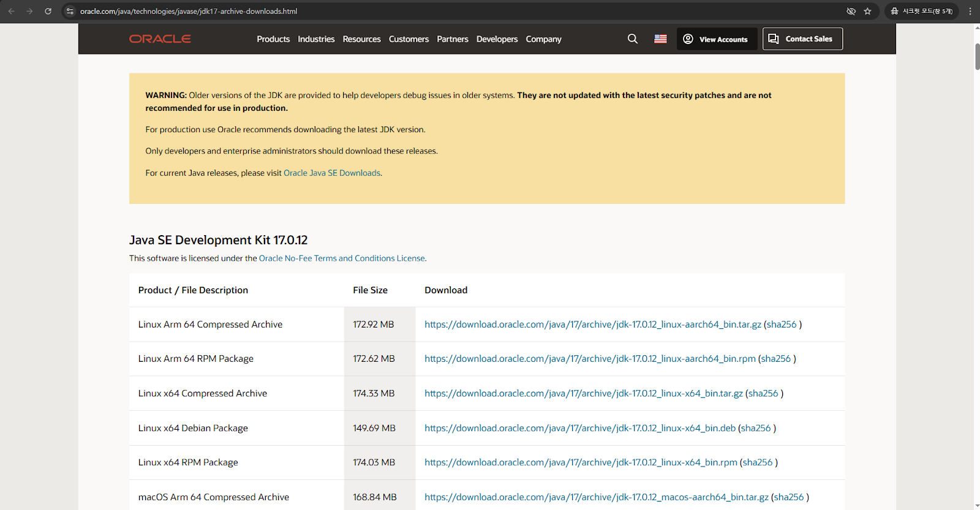The image size is (980, 510).
Task: Open the Company menu
Action: click(543, 39)
